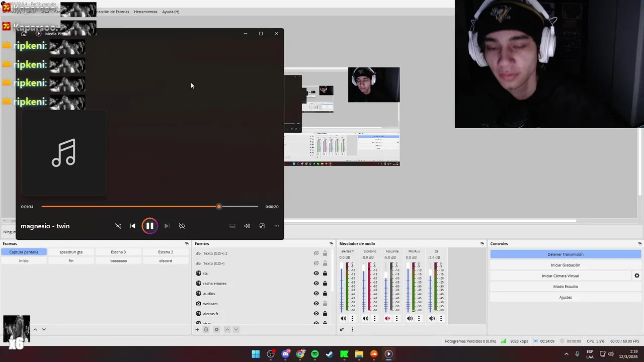Screen dimensions: 644x362
Task: Open Mic/Aux channel options menu
Action: (x=419, y=318)
